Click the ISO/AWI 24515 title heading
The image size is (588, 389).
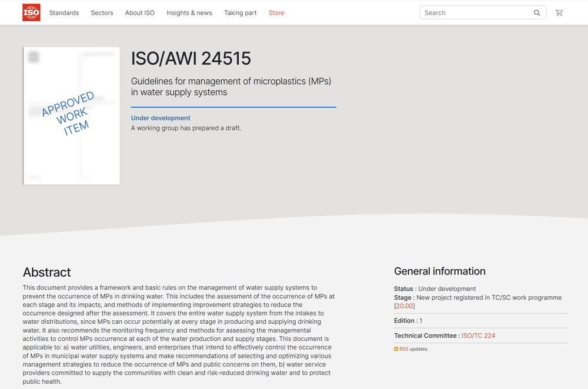(191, 59)
